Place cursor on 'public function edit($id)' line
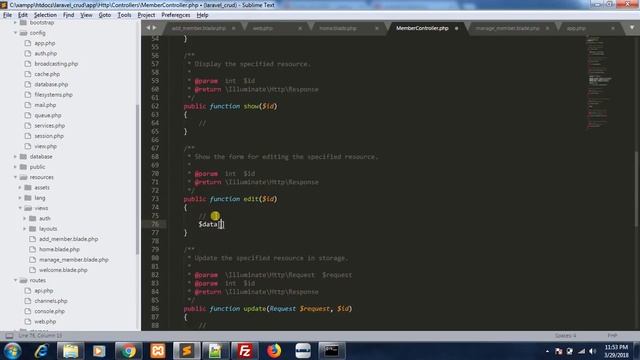The height and width of the screenshot is (360, 640). (231, 199)
